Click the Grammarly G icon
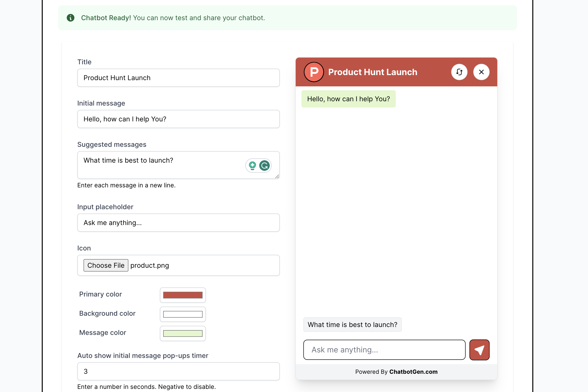Screen dimensions: 588x392 [x=264, y=166]
